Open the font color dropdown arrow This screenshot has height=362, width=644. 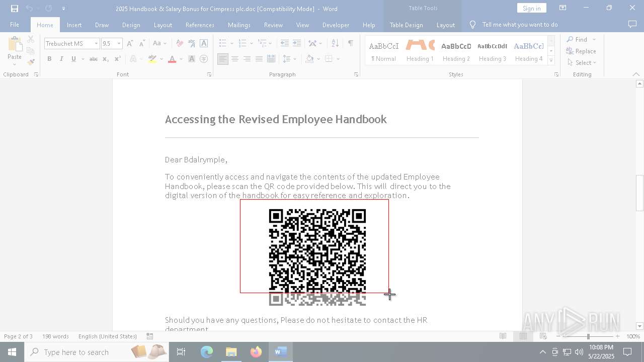click(181, 59)
